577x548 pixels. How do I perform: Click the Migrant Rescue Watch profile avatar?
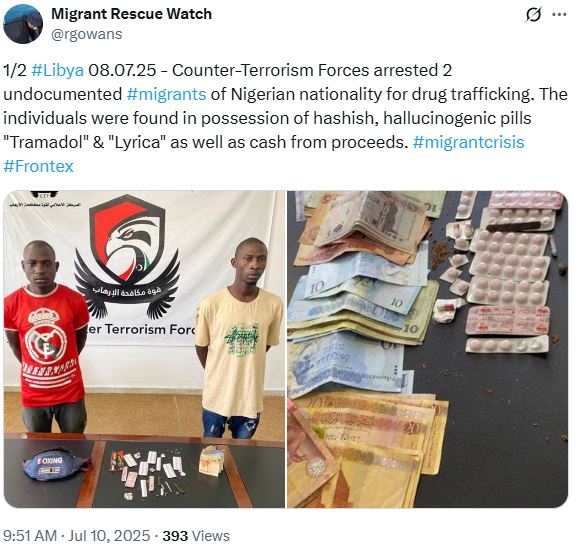click(23, 24)
